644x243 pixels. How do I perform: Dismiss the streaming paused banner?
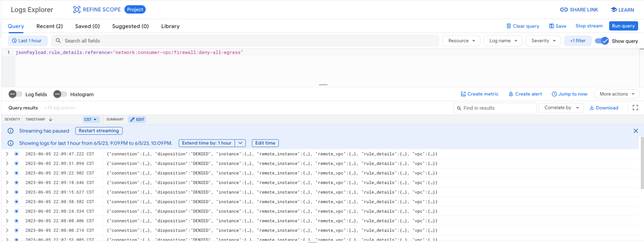[636, 131]
